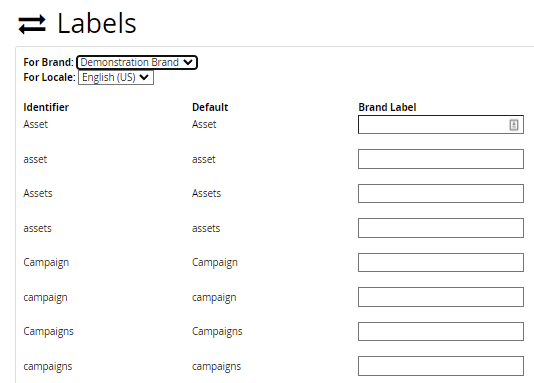
Task: Click the autofill icon in Asset field
Action: pos(514,125)
